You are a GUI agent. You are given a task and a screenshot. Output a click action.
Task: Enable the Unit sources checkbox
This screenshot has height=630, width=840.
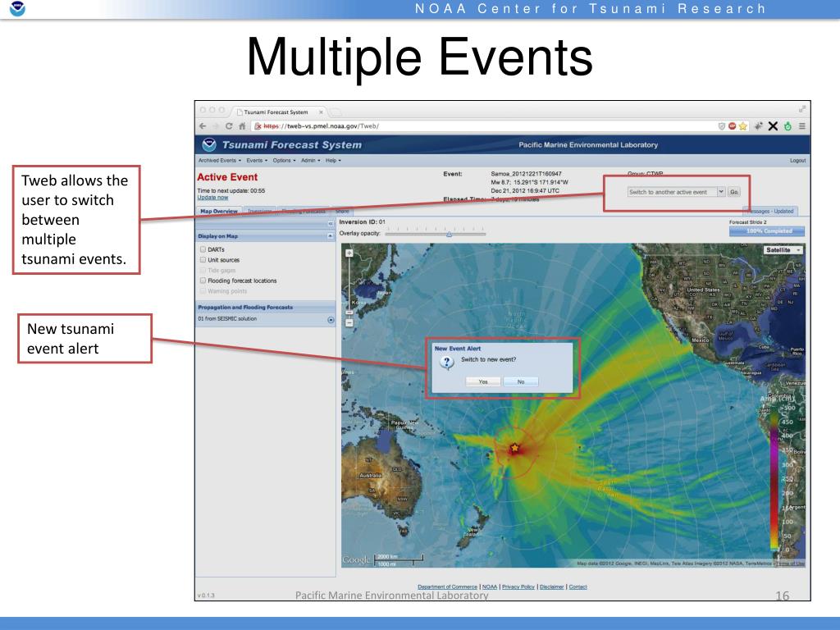click(203, 260)
